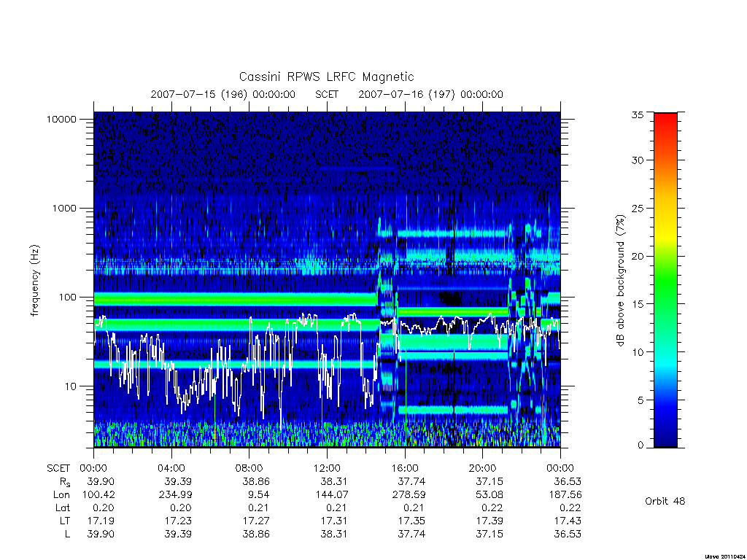This screenshot has height=560, width=747.
Task: Click the longitude value 100.42
Action: click(x=98, y=495)
